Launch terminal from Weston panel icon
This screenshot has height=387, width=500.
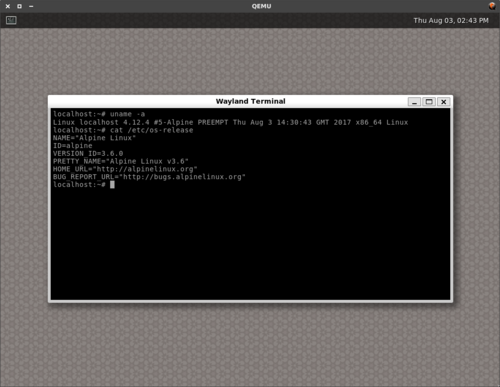[x=11, y=20]
